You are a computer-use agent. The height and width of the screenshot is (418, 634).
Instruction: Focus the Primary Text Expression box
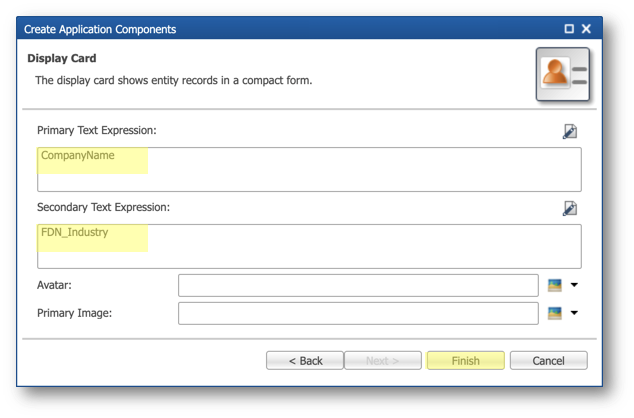(309, 169)
